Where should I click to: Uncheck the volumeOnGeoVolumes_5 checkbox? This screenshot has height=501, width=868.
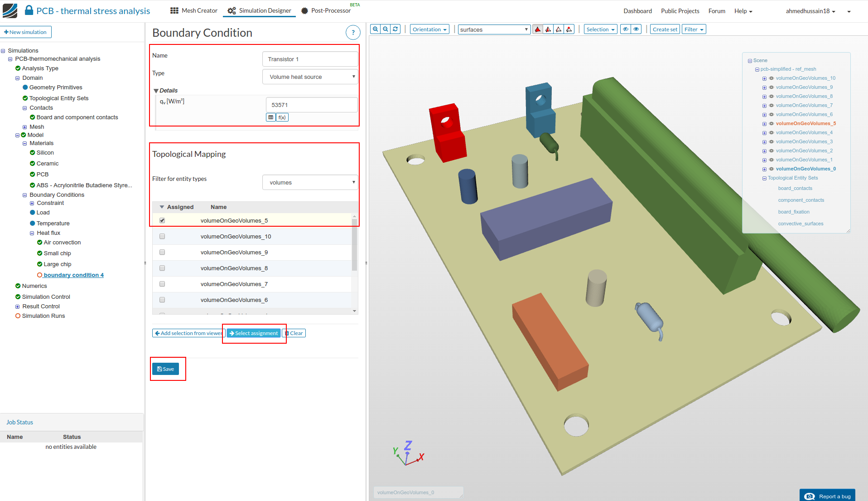(162, 221)
